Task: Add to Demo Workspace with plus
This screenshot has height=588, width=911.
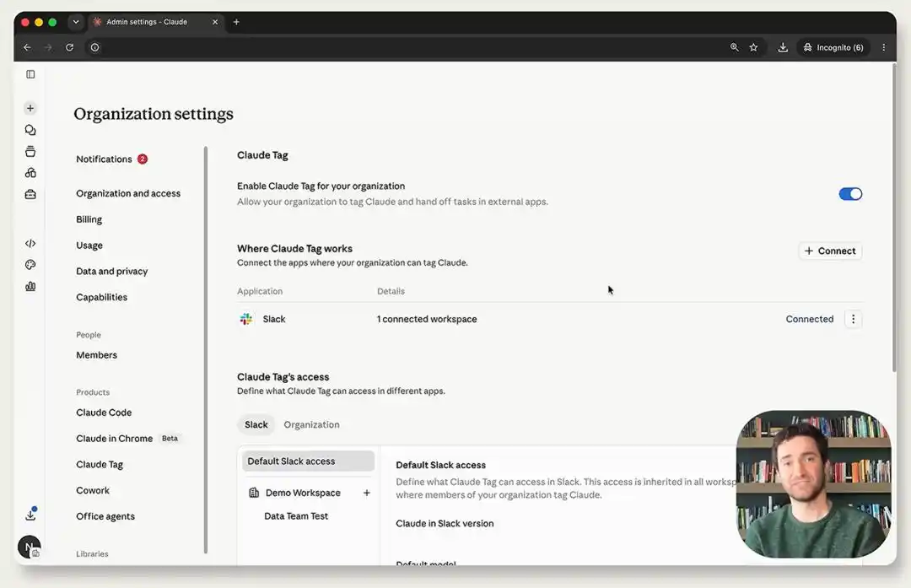Action: [367, 493]
